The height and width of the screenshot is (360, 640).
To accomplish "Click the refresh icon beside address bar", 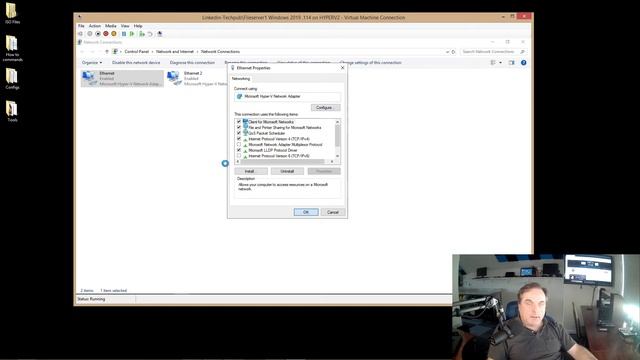I will tap(453, 52).
